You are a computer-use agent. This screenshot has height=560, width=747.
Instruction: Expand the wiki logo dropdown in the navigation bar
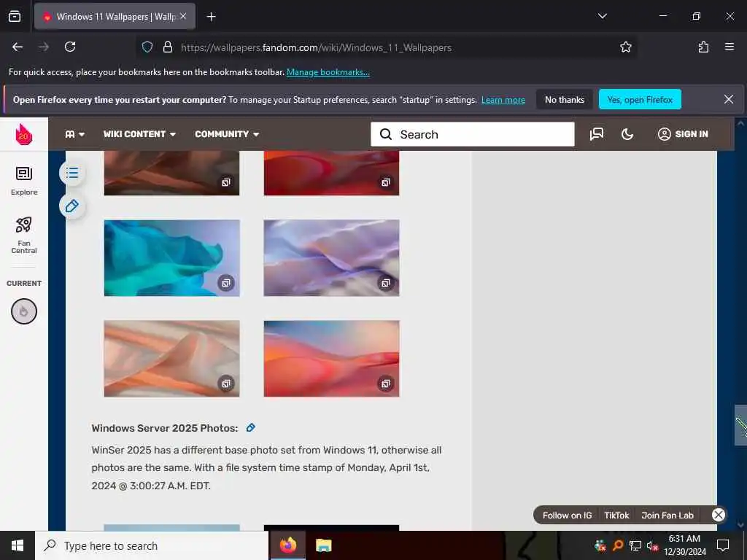[x=75, y=134]
